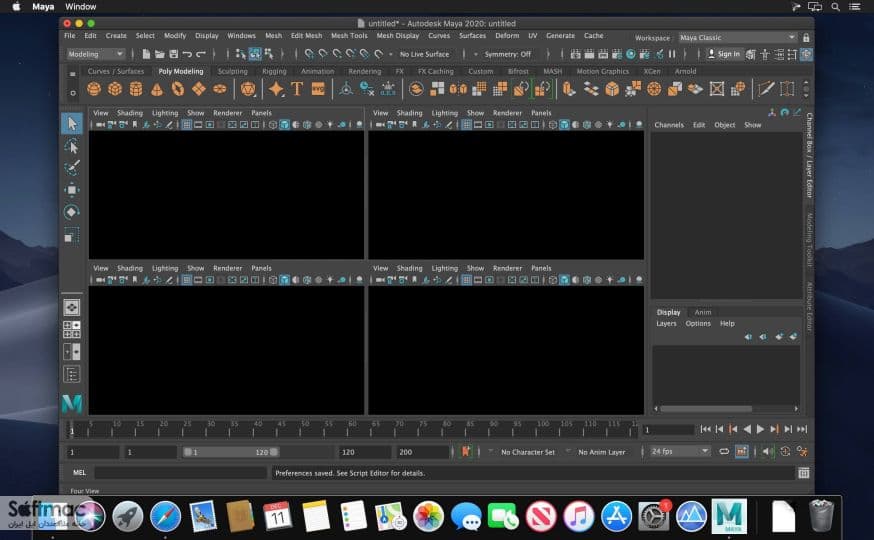
Task: Open the No Anim Layer dropdown
Action: (x=601, y=452)
